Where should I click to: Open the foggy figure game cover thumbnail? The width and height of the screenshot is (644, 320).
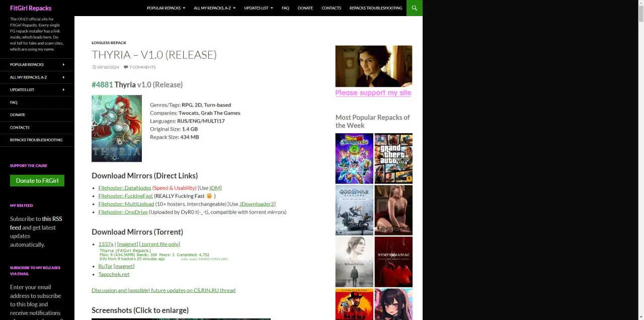(354, 262)
